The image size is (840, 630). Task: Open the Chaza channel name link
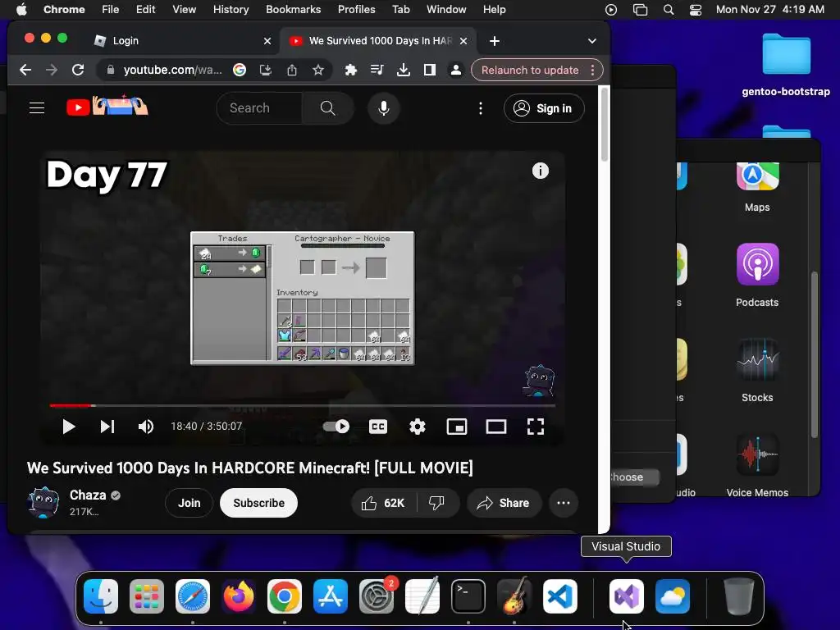pyautogui.click(x=88, y=495)
